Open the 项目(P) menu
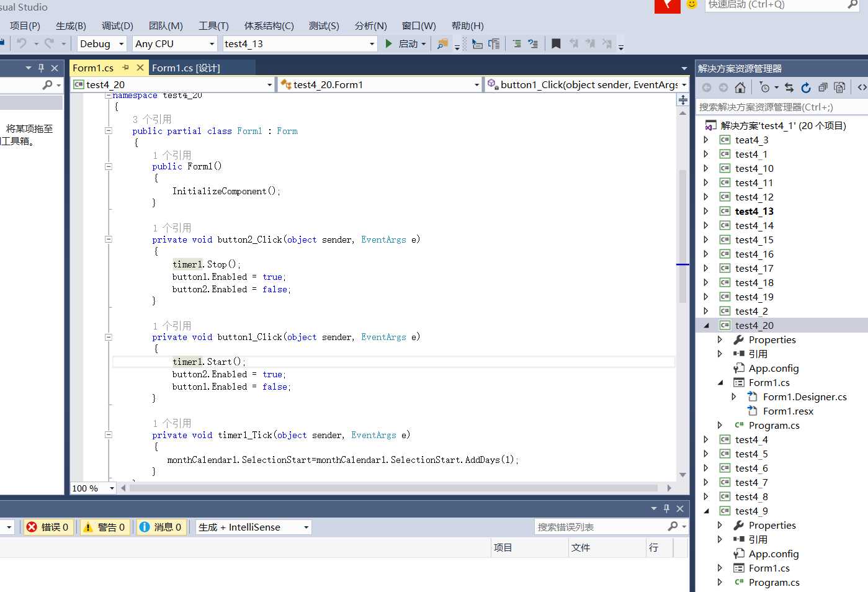The height and width of the screenshot is (592, 868). point(25,25)
